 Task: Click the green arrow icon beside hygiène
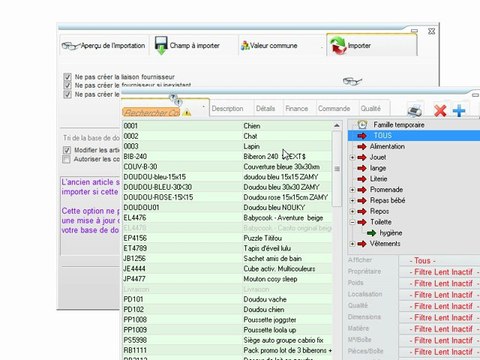[372, 233]
